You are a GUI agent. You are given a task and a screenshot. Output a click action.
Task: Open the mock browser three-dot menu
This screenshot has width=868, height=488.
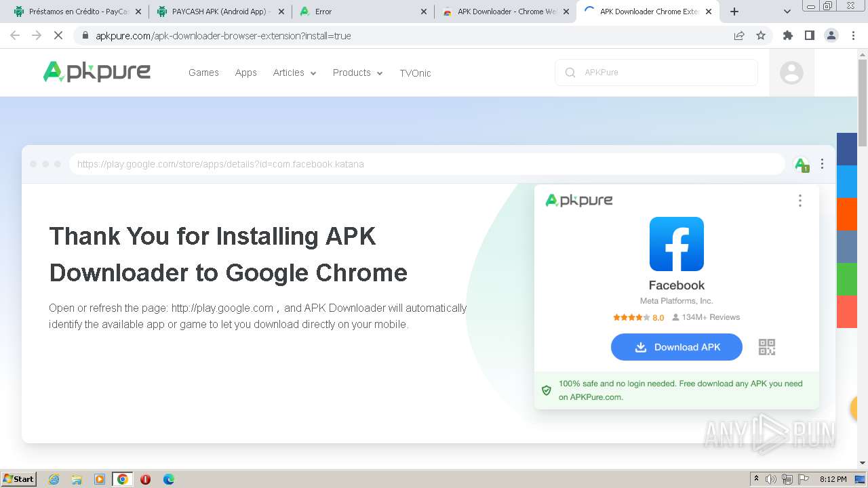[x=822, y=164]
